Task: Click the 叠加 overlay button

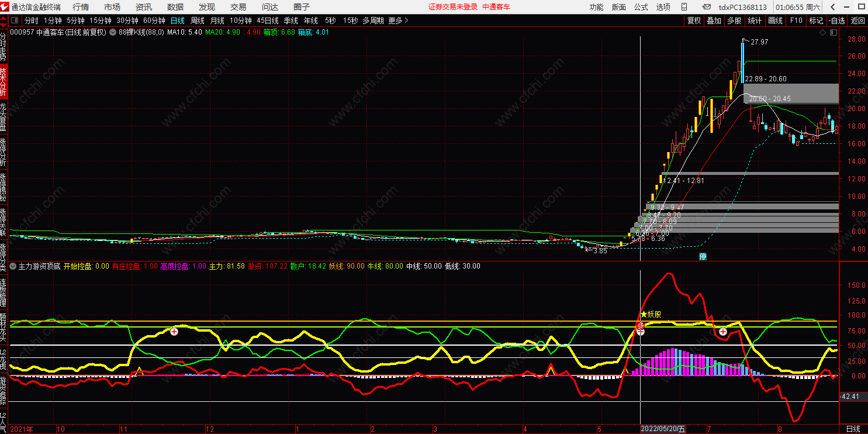Action: [714, 20]
